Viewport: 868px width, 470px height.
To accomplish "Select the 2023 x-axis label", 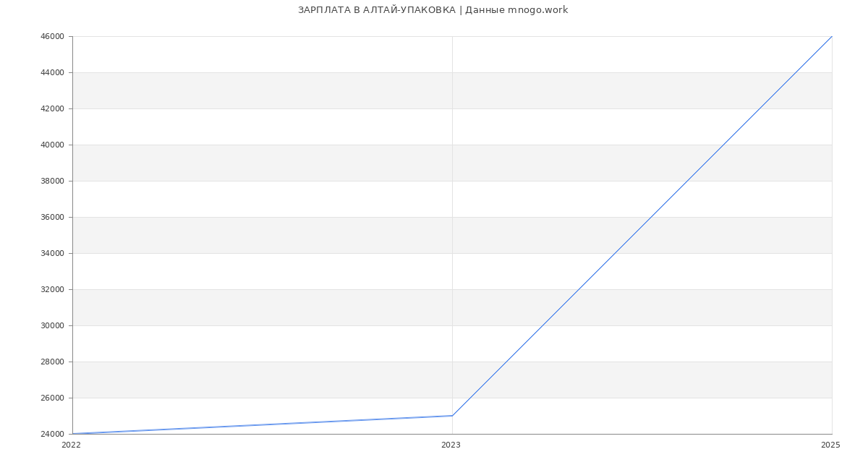I will coord(451,445).
